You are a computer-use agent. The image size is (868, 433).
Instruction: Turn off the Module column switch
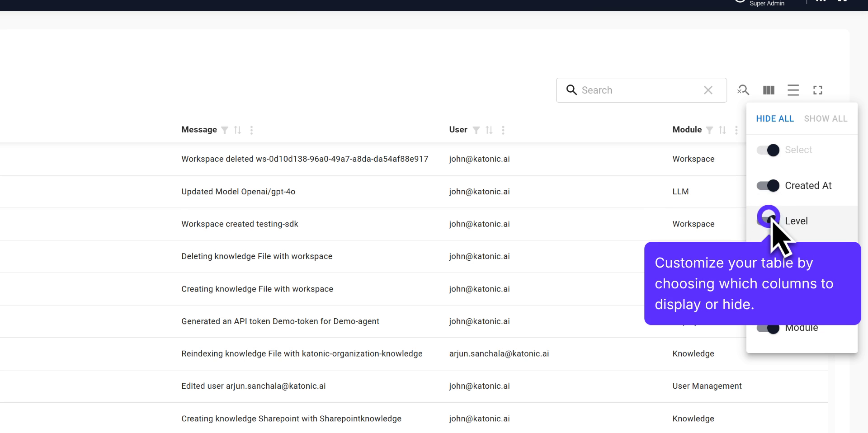click(767, 328)
